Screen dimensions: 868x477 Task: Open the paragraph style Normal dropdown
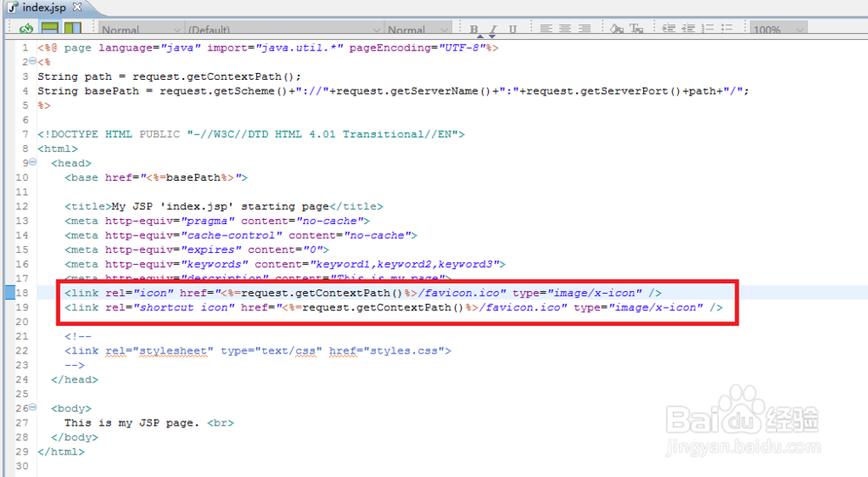tap(141, 29)
